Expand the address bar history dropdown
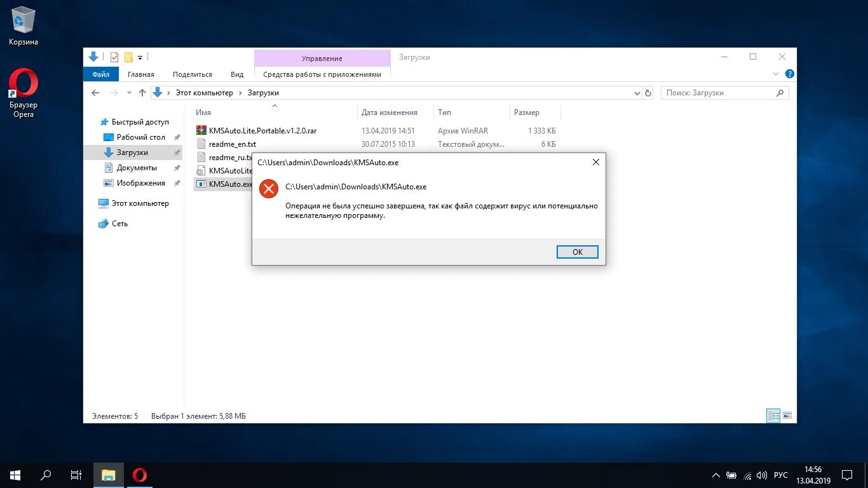Viewport: 868px width, 488px height. pos(637,93)
